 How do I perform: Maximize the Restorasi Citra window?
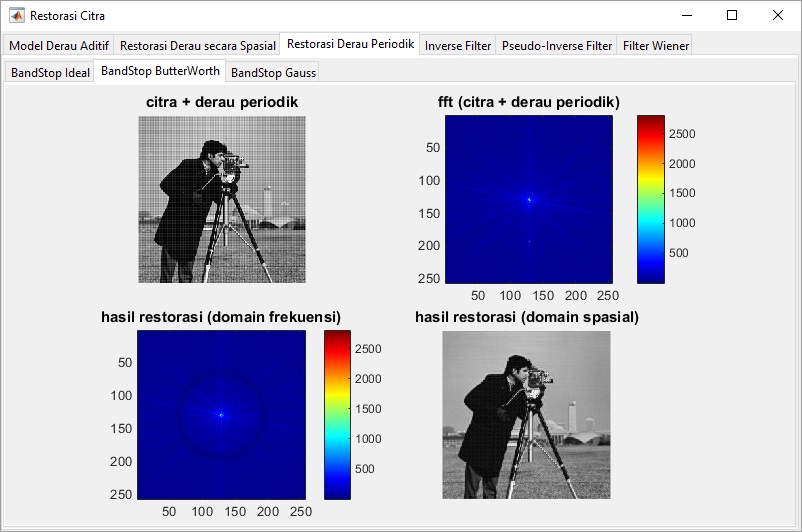tap(732, 16)
